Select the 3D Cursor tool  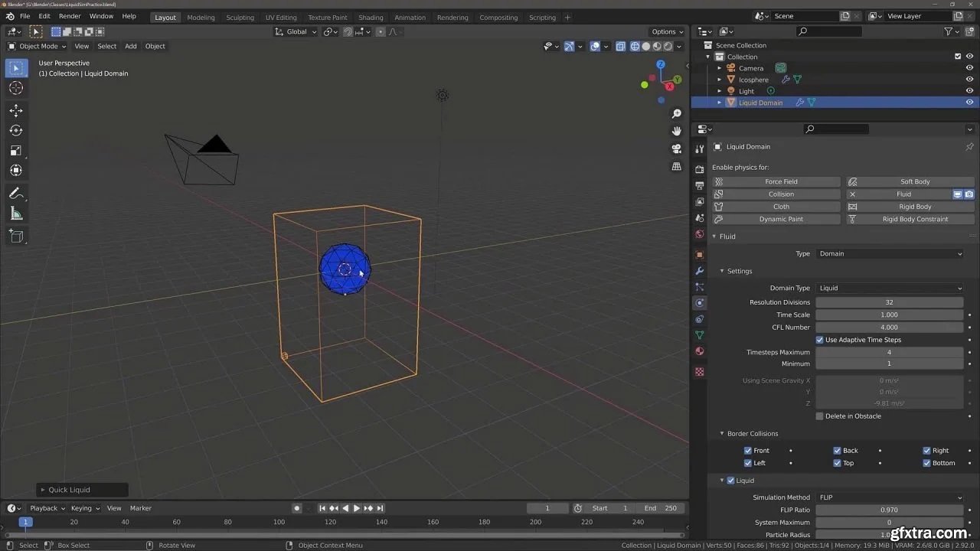coord(16,88)
